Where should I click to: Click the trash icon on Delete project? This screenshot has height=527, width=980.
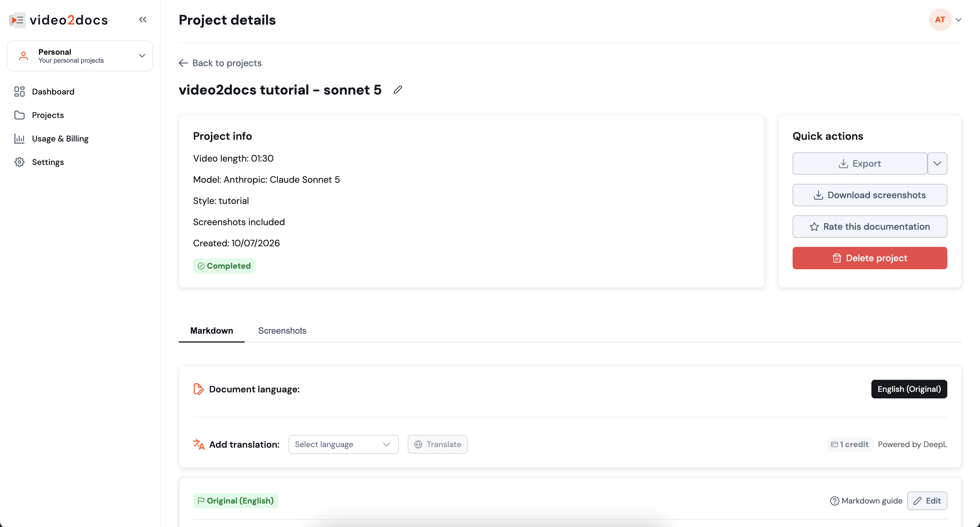tap(836, 258)
